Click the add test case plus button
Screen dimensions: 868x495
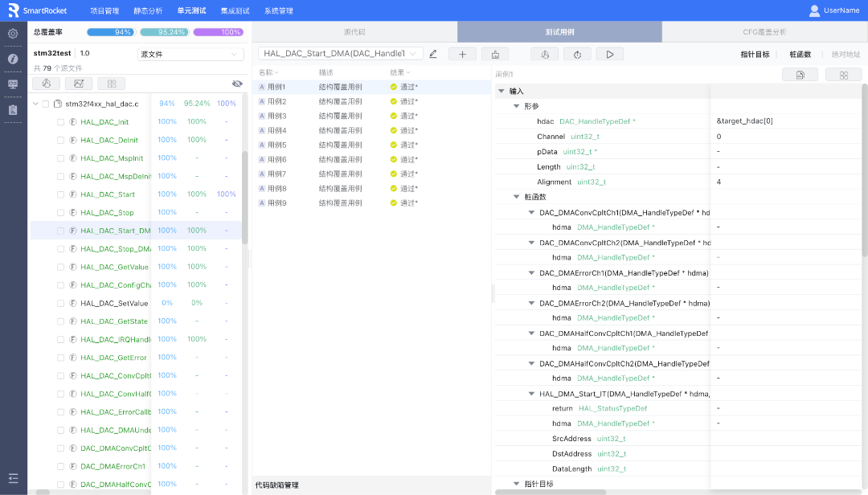[462, 54]
